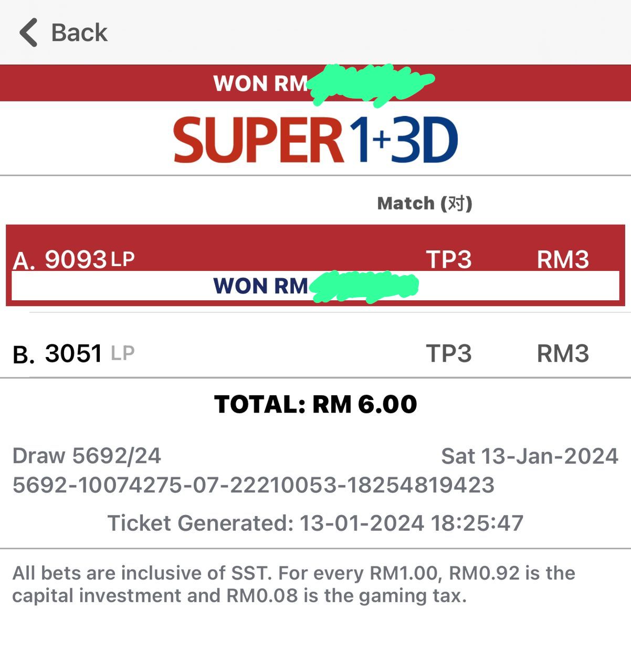The image size is (631, 672).
Task: Tap the RM3 amount in row B
Action: [562, 353]
